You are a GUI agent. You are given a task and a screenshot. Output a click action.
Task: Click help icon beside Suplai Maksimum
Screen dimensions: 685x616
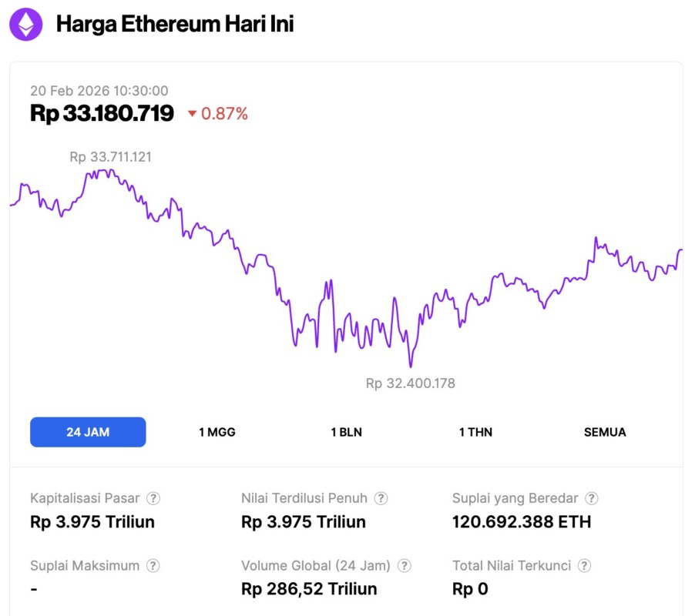click(x=153, y=566)
